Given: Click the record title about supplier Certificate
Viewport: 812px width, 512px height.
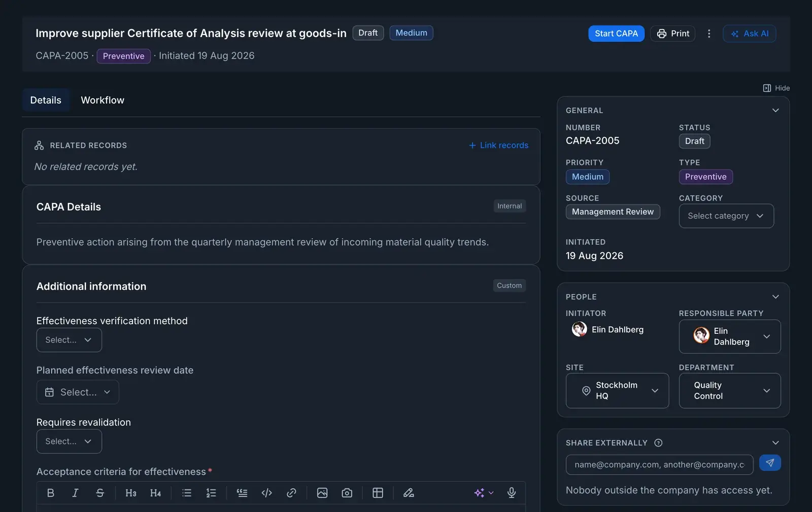Looking at the screenshot, I should (x=191, y=33).
